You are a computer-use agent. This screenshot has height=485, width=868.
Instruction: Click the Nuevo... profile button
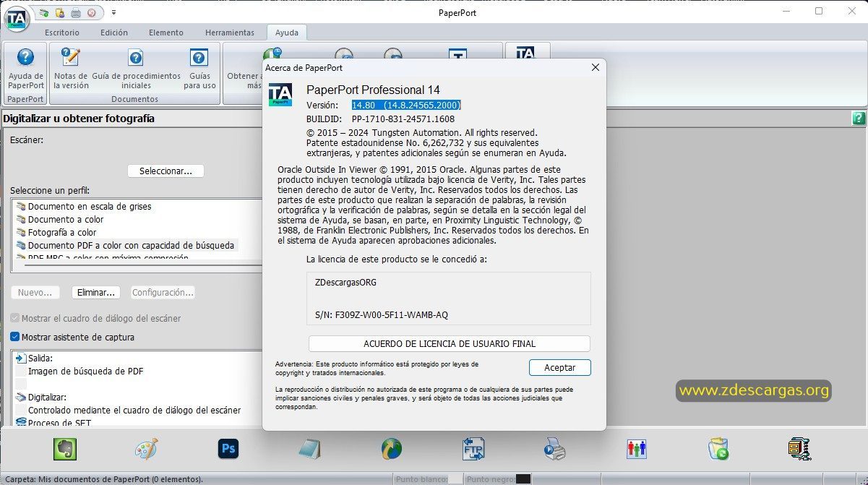(x=35, y=293)
